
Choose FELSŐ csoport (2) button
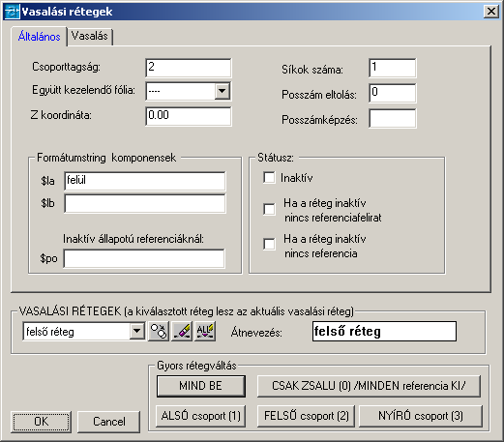[306, 416]
